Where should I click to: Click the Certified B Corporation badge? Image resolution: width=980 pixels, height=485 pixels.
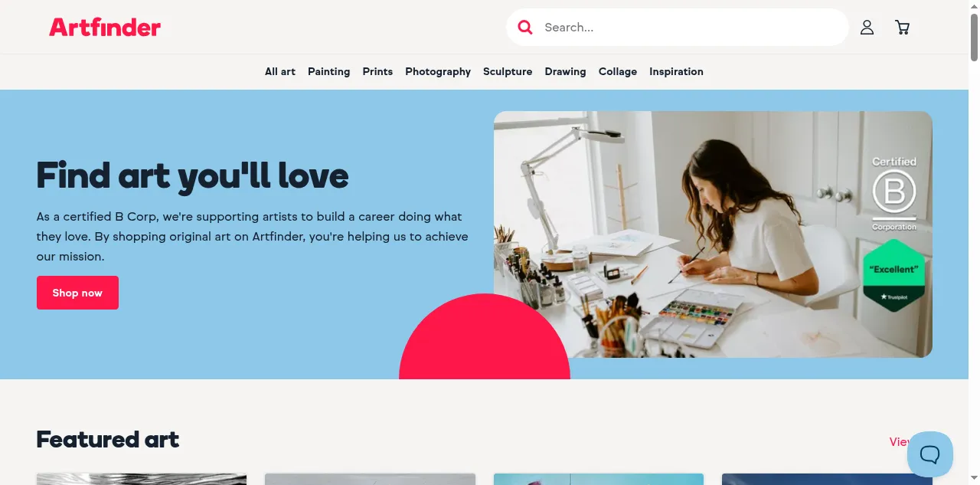tap(894, 194)
